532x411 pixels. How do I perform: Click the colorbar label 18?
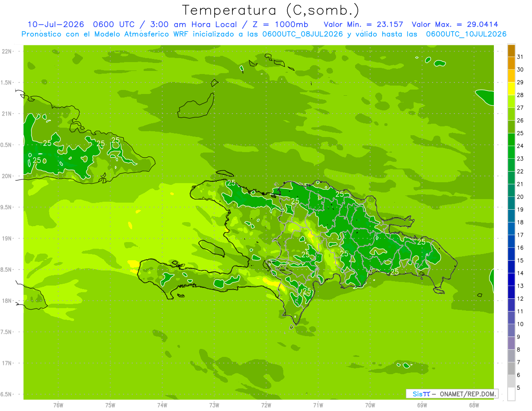coord(520,222)
